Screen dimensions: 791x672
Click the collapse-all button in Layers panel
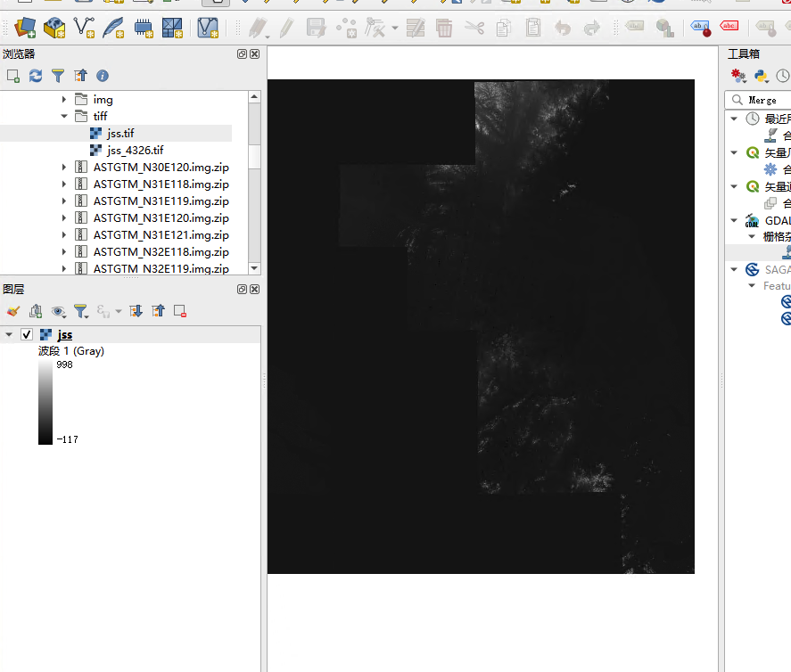(157, 311)
